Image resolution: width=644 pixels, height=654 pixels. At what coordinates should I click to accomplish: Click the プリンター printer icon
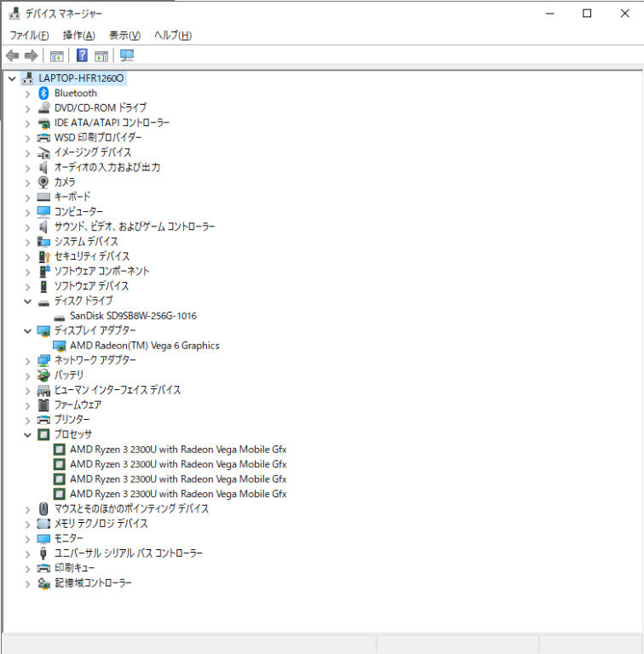tap(43, 420)
